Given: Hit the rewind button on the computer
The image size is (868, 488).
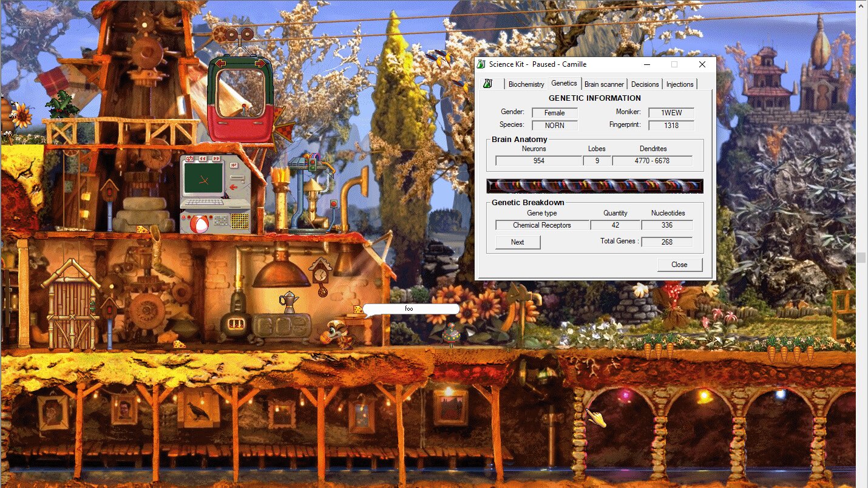Looking at the screenshot, I should (x=202, y=159).
